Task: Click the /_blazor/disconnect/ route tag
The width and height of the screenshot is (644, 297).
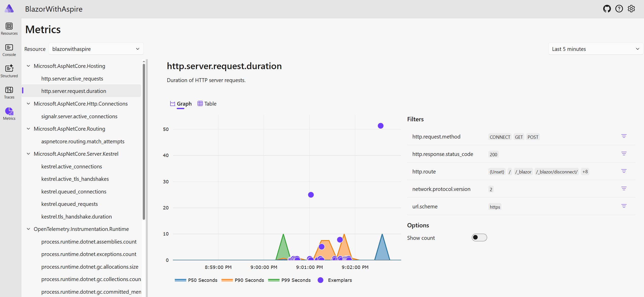Action: (557, 172)
